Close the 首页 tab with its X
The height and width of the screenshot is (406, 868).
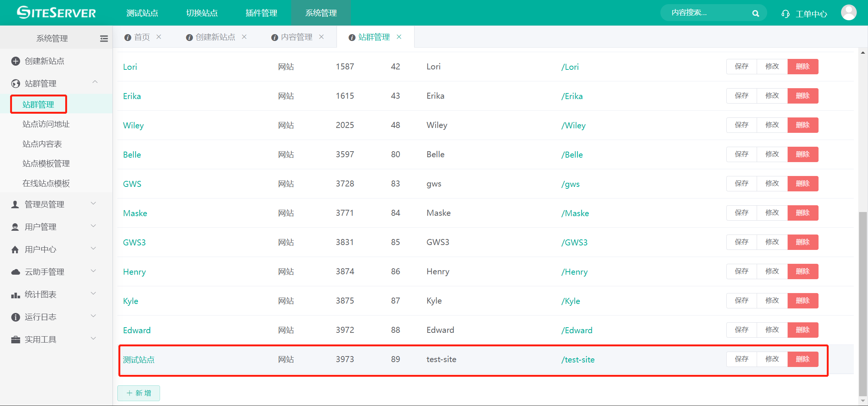click(x=159, y=37)
